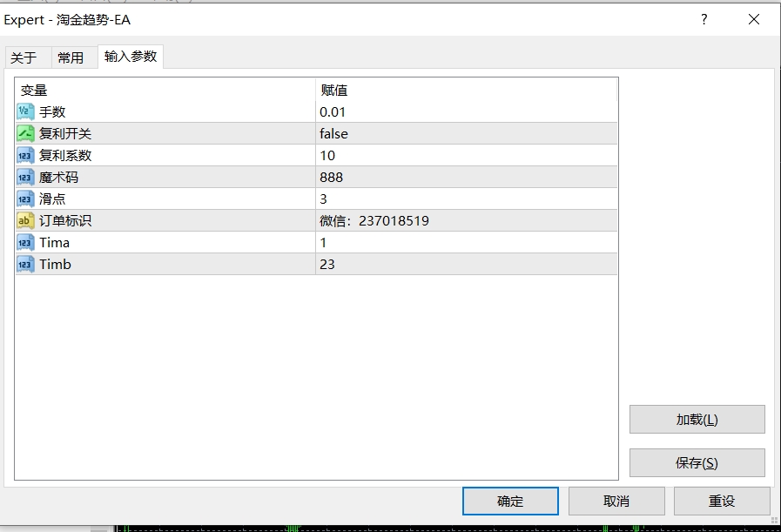Viewport: 781px width, 532px height.
Task: Click the integer icon beside 滑点
Action: pos(25,199)
